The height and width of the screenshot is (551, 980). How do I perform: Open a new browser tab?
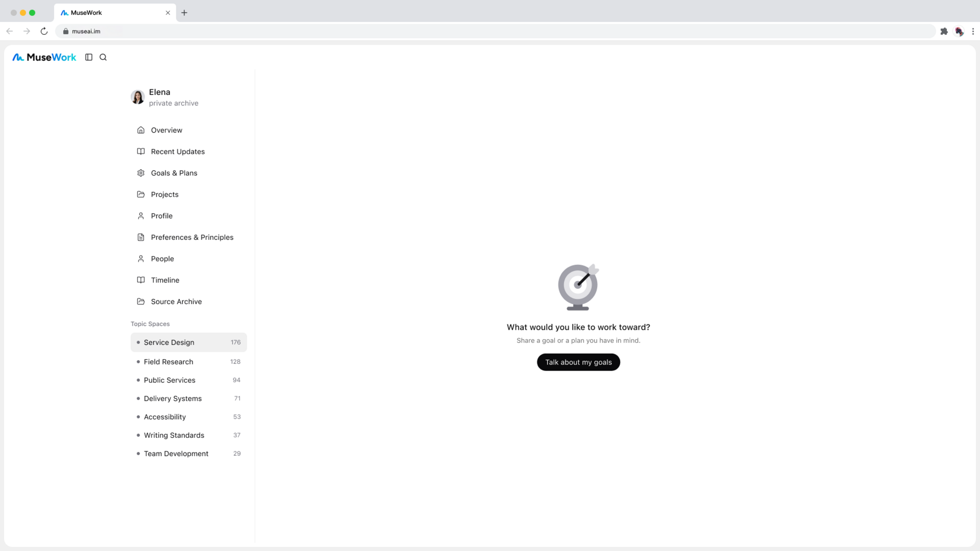tap(184, 12)
